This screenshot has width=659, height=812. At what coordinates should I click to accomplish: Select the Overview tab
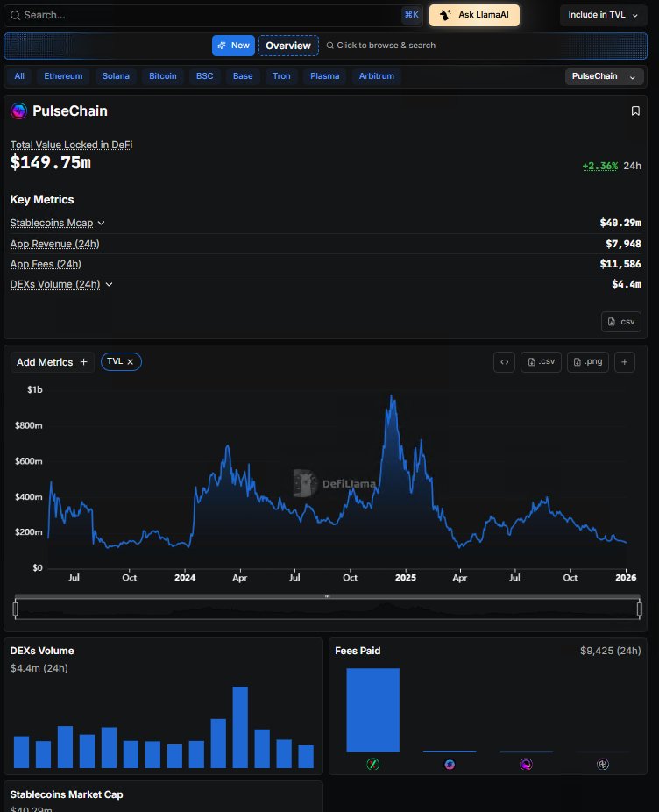tap(287, 46)
